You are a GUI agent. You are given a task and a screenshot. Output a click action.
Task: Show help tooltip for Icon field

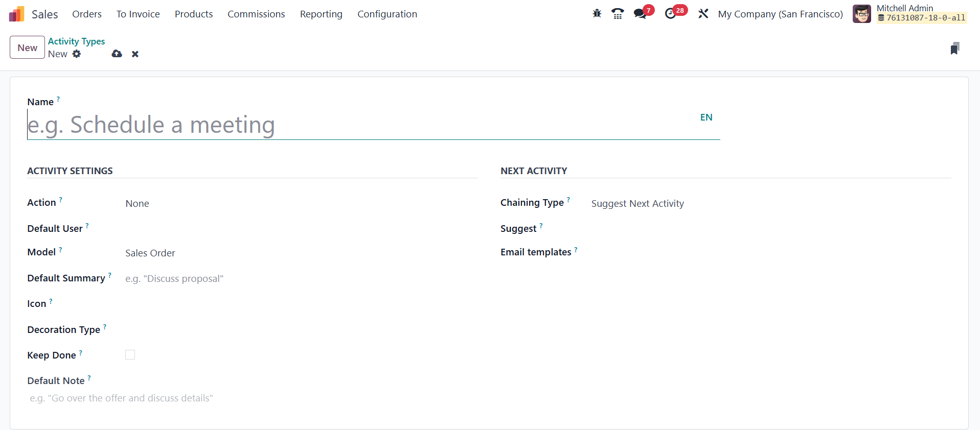pos(51,301)
